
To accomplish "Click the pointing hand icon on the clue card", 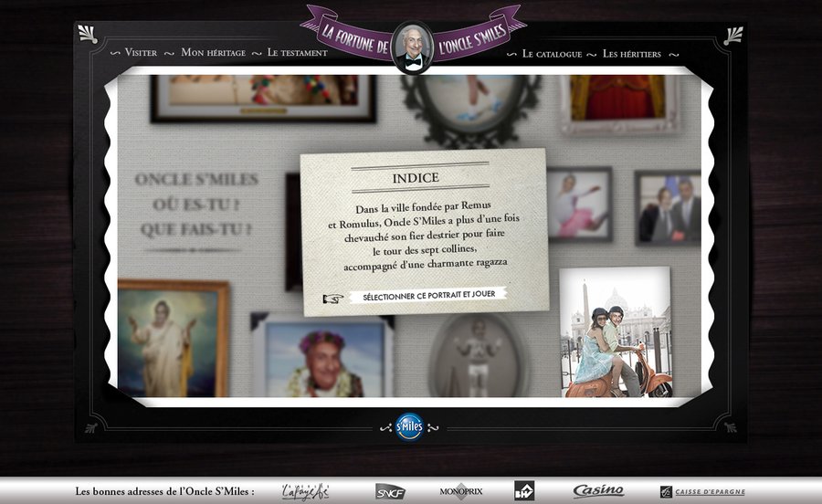I will 333,297.
